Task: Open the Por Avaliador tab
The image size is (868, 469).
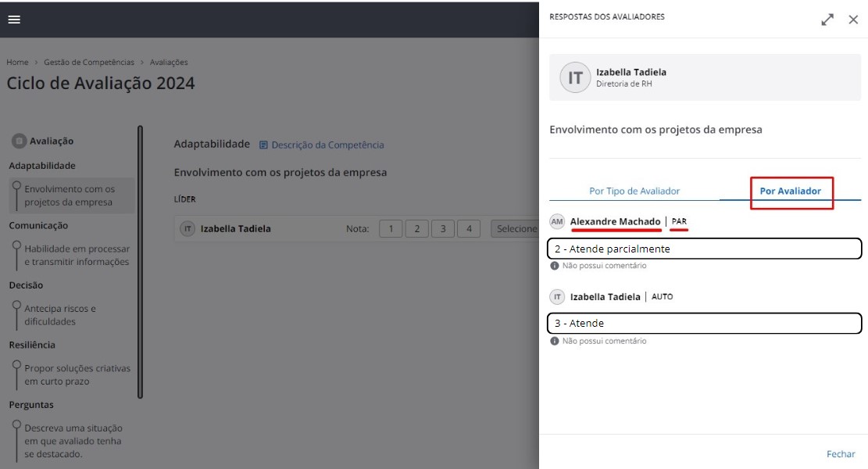Action: coord(791,190)
